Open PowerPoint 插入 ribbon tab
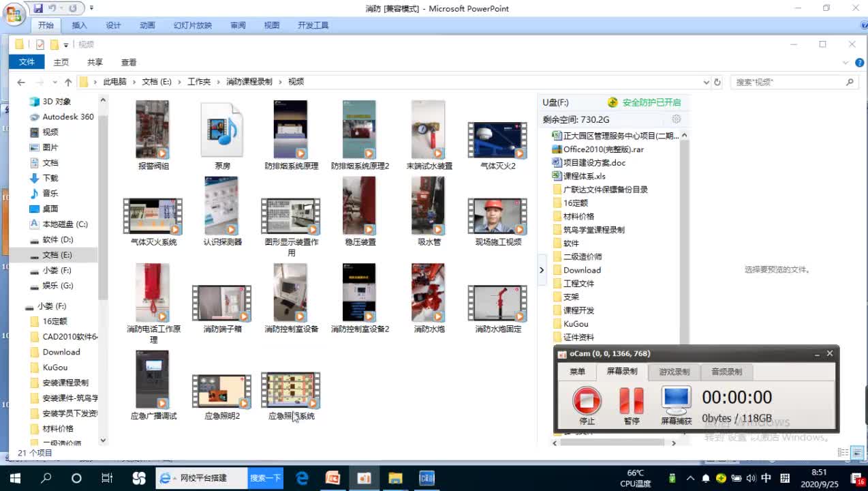The image size is (868, 491). [80, 25]
